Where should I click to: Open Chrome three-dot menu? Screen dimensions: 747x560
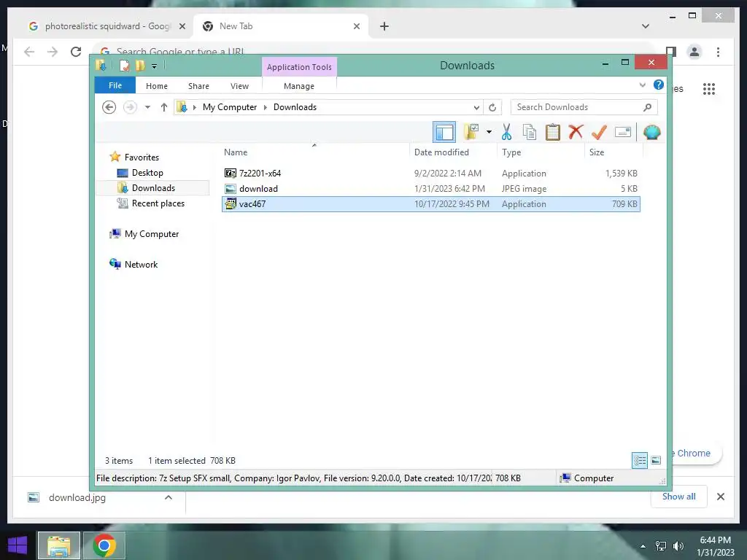[x=718, y=52]
